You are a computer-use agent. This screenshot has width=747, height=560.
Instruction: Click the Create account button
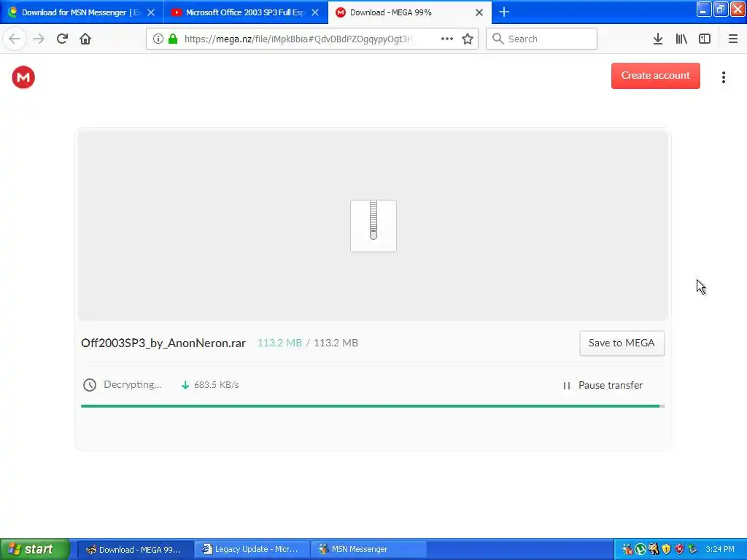coord(656,76)
